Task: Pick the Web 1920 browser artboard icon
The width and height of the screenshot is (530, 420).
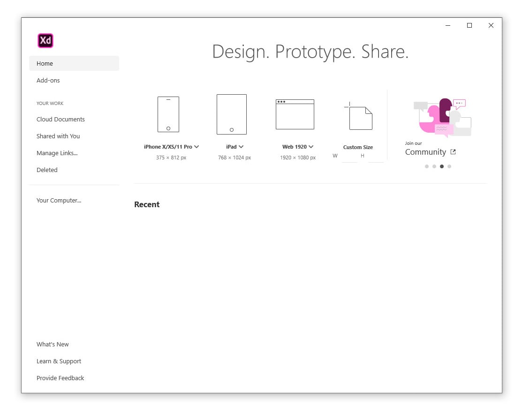Action: [x=295, y=114]
